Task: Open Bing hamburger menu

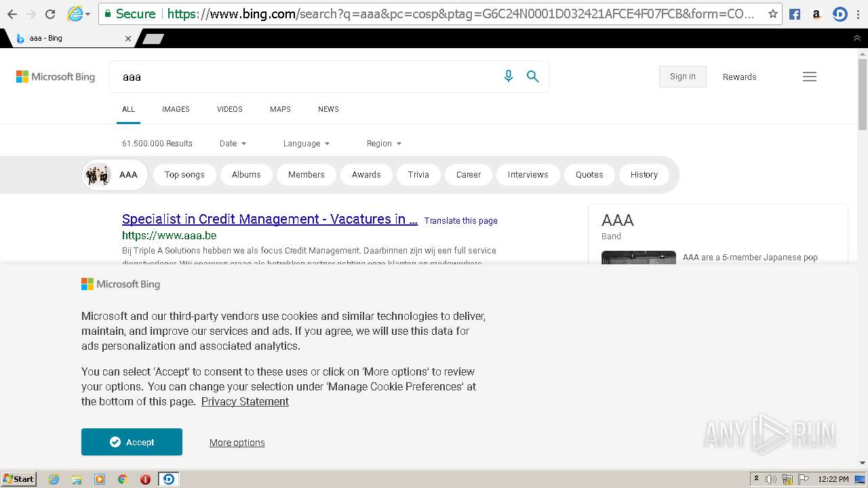Action: click(810, 77)
